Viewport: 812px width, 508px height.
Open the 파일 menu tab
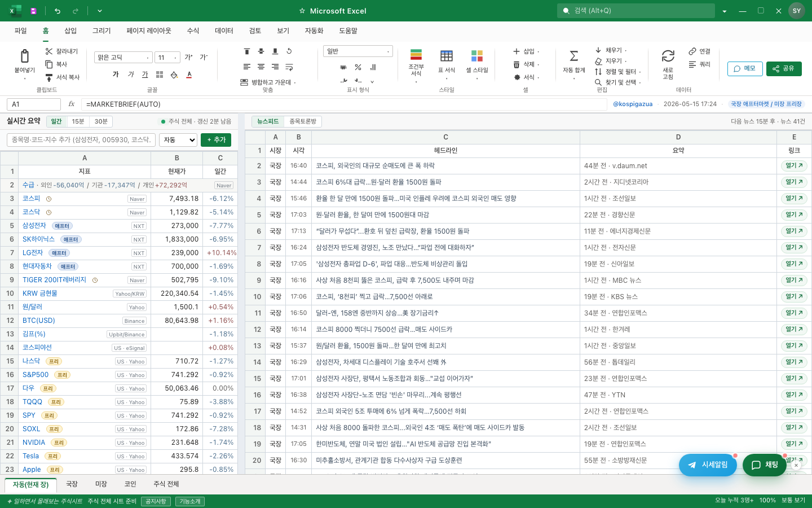click(x=21, y=31)
